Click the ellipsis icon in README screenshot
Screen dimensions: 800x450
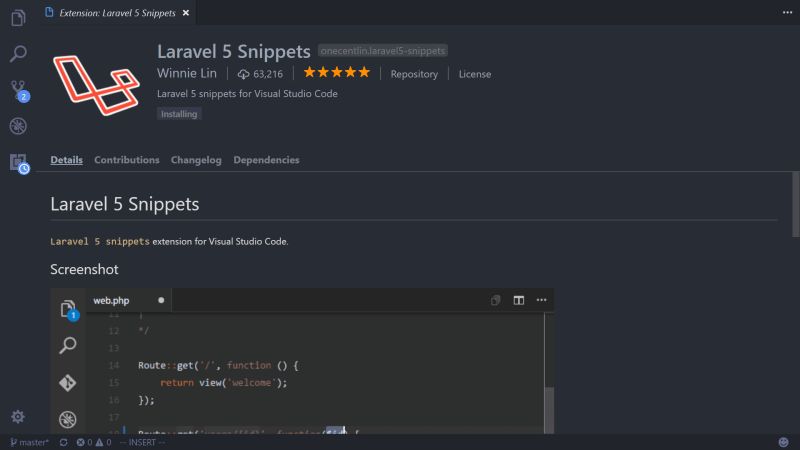[x=541, y=300]
